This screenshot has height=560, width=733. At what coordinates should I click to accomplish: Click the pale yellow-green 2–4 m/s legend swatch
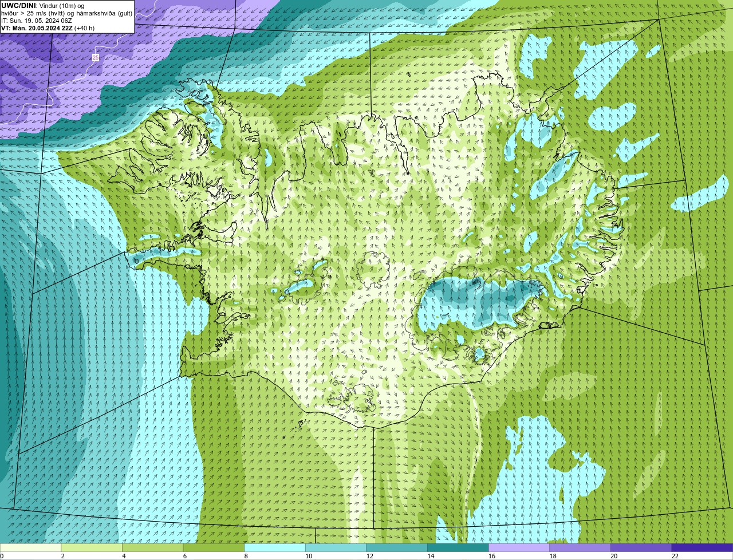coord(92,547)
